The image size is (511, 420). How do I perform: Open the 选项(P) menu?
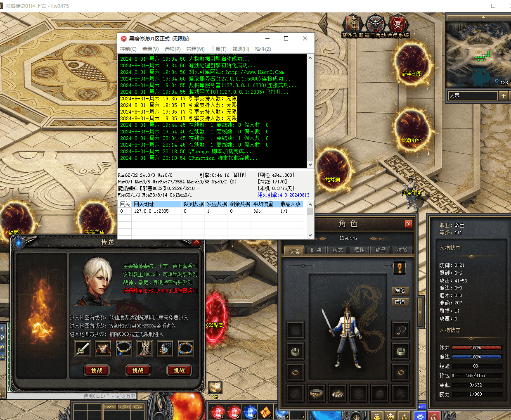pyautogui.click(x=173, y=49)
